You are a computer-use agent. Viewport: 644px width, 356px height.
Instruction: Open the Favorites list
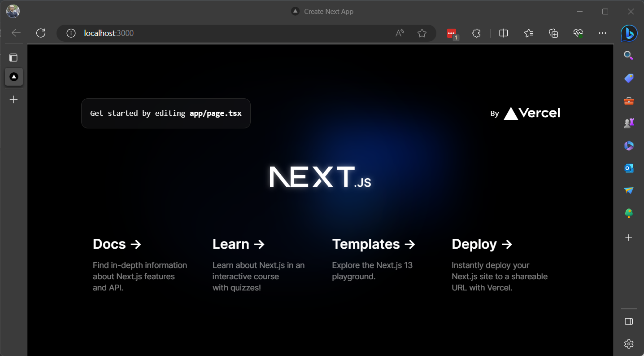(x=529, y=33)
